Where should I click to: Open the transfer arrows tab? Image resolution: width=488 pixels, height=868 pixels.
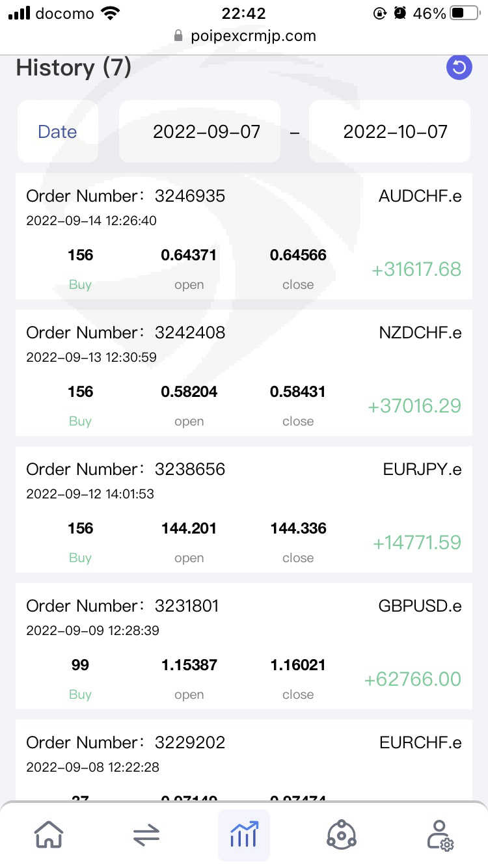click(x=146, y=835)
